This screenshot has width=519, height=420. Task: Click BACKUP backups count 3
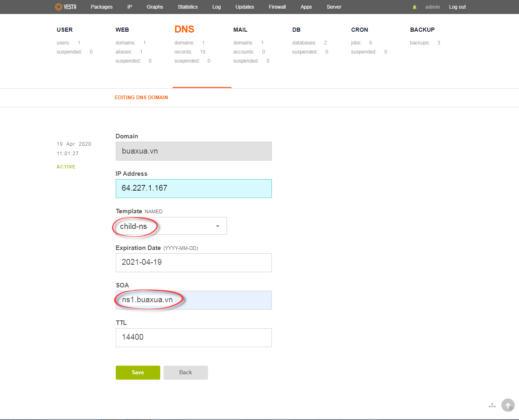click(439, 43)
